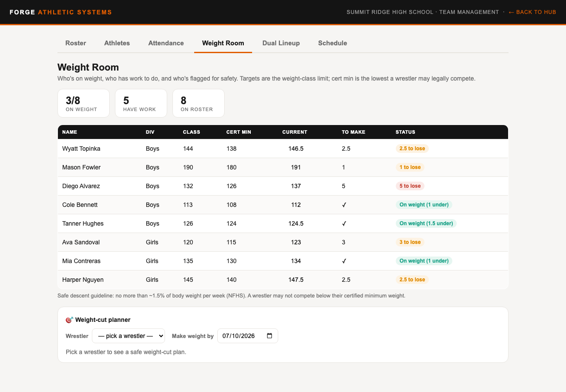Click the Back to Hub link
Viewport: 566px width, 392px height.
coord(532,12)
